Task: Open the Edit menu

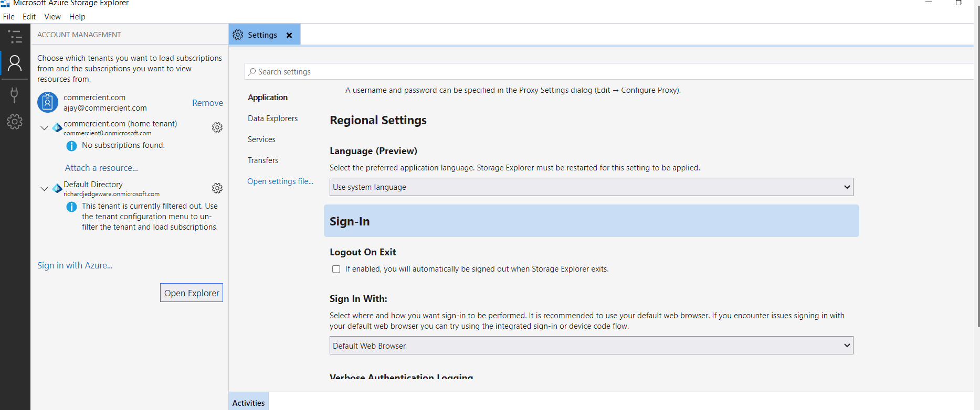Action: [29, 17]
